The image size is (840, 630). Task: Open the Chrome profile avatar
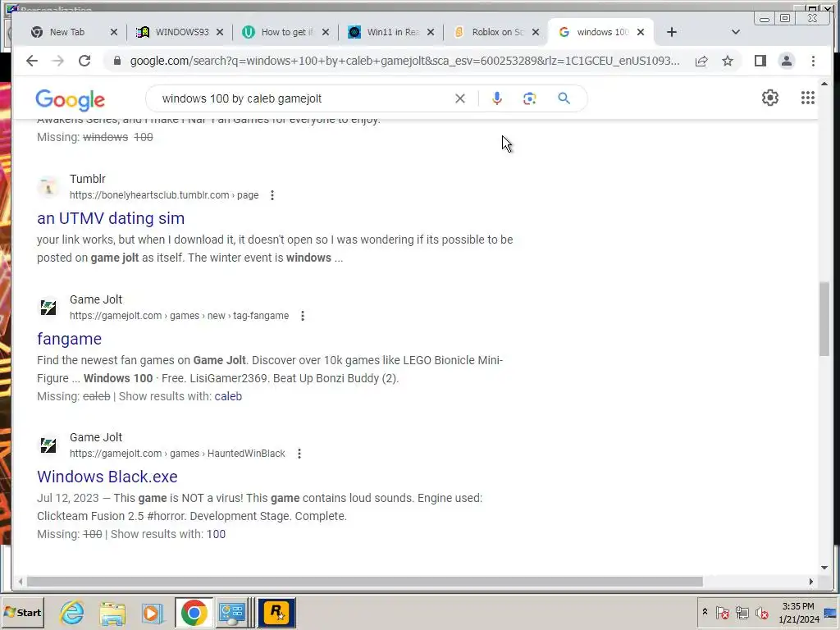pyautogui.click(x=787, y=61)
